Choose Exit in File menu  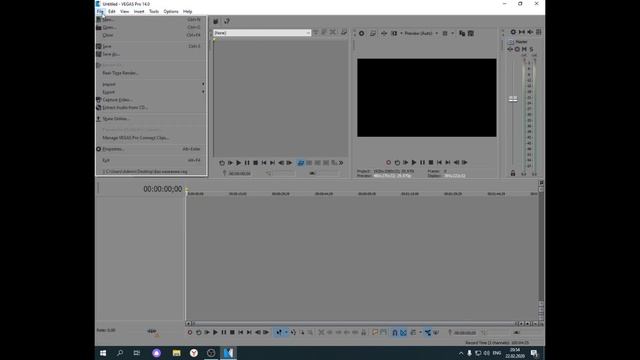[151, 160]
